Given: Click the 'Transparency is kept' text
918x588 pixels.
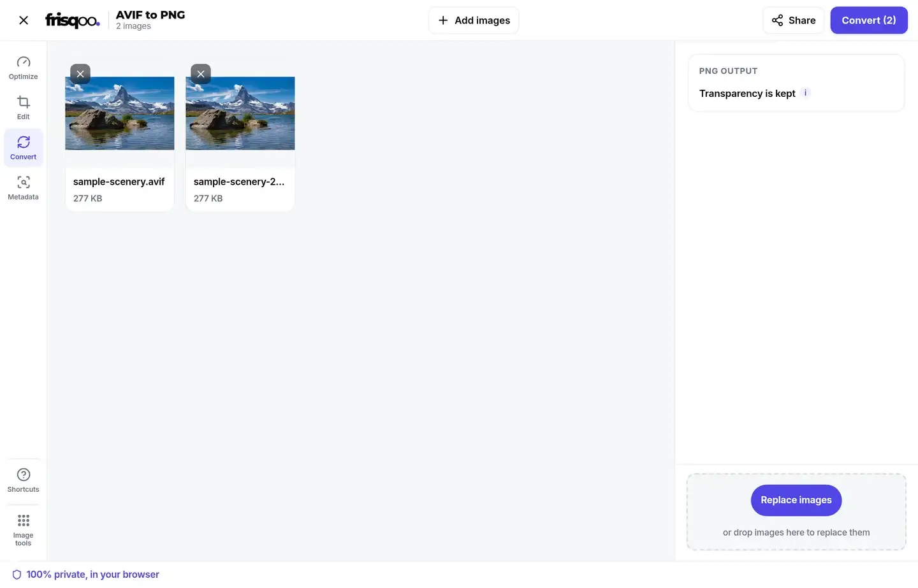Looking at the screenshot, I should coord(747,94).
